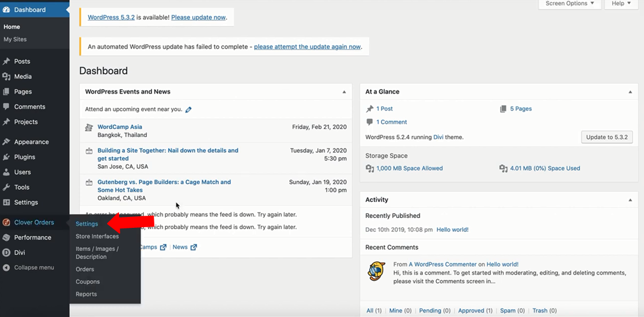The width and height of the screenshot is (644, 317).
Task: Open Store Interfaces submenu item
Action: [97, 236]
